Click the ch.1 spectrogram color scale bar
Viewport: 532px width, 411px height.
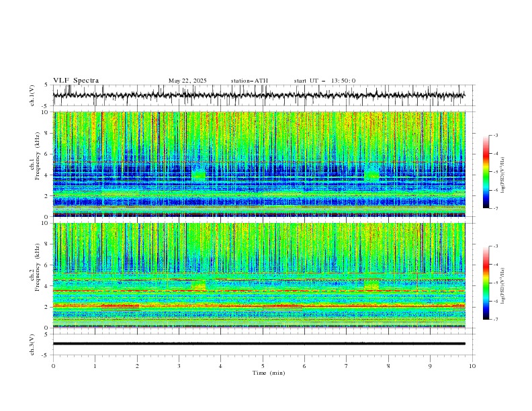tap(486, 171)
